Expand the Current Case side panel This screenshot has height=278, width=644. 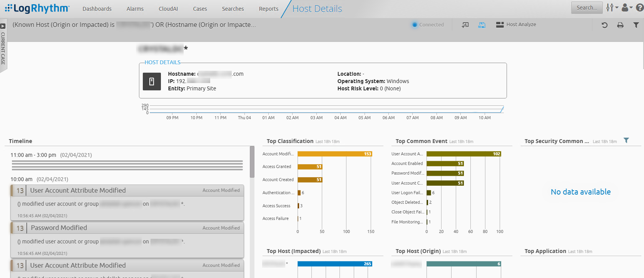[x=3, y=26]
